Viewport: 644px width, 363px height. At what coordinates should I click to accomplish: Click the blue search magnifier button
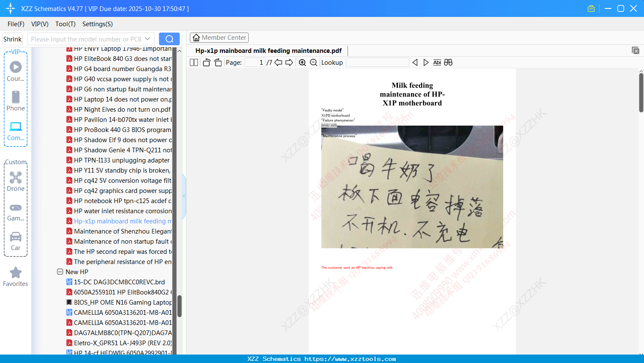coord(169,39)
